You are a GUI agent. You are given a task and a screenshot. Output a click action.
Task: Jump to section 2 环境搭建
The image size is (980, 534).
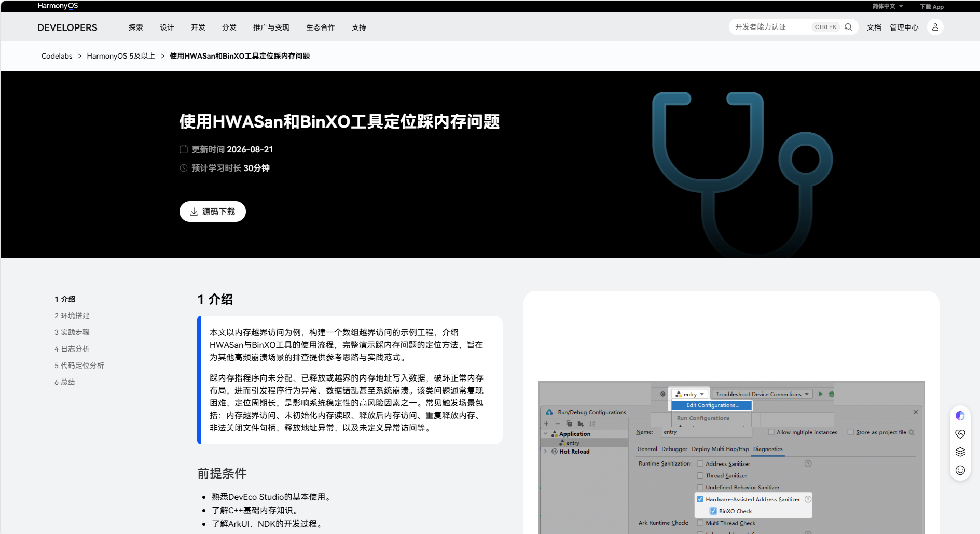[x=72, y=316]
